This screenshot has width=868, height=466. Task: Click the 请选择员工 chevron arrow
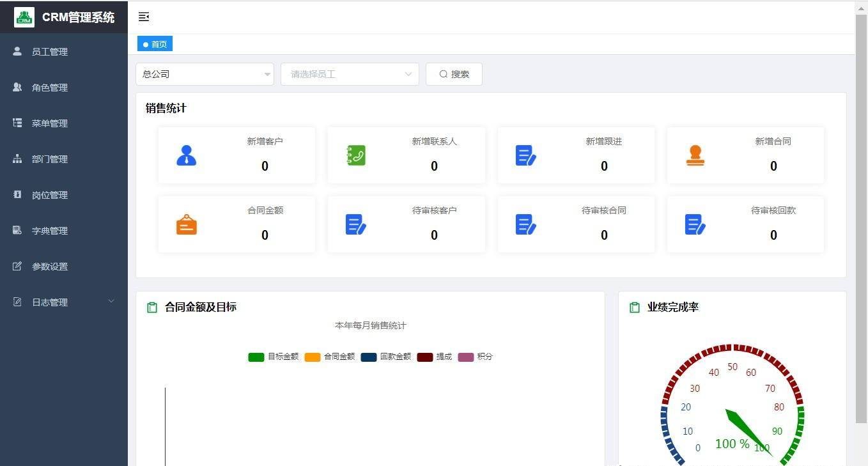coord(408,74)
